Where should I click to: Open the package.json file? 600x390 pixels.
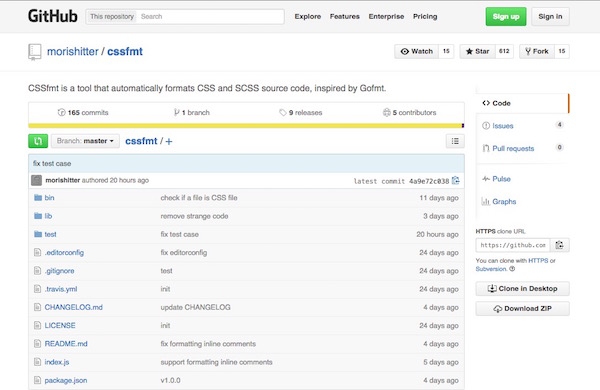point(66,380)
